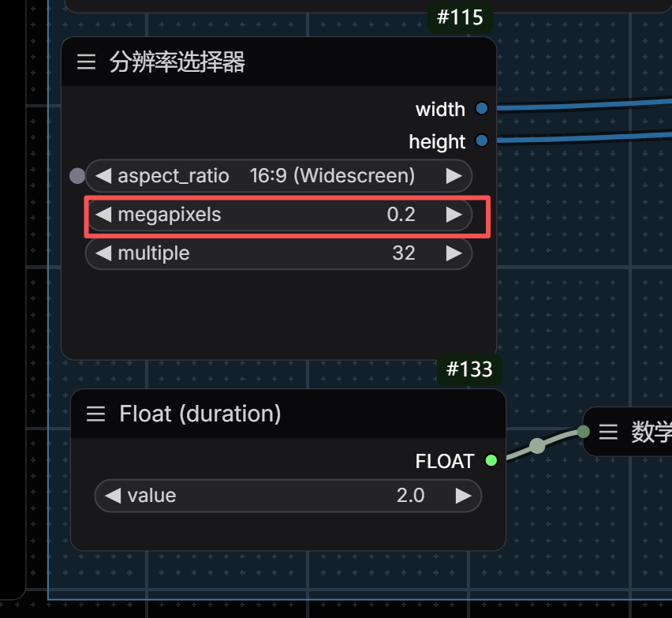The width and height of the screenshot is (672, 618).
Task: Click the #133 node ID badge
Action: 469,369
